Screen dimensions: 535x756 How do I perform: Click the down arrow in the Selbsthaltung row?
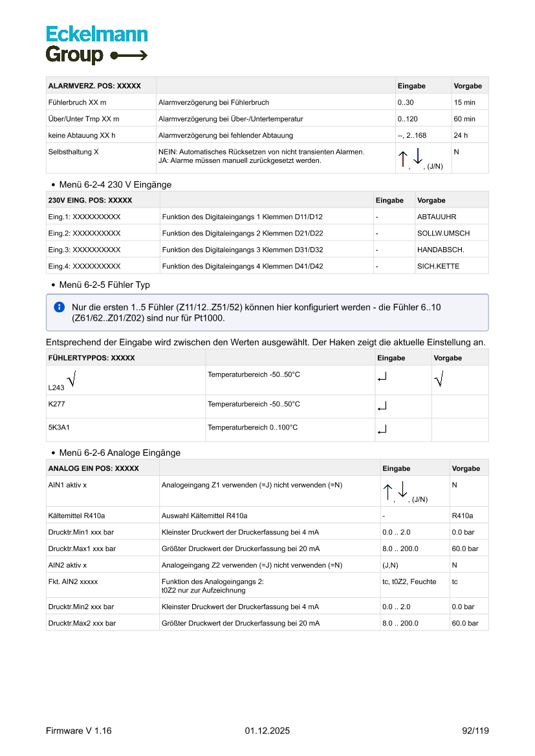(x=418, y=156)
